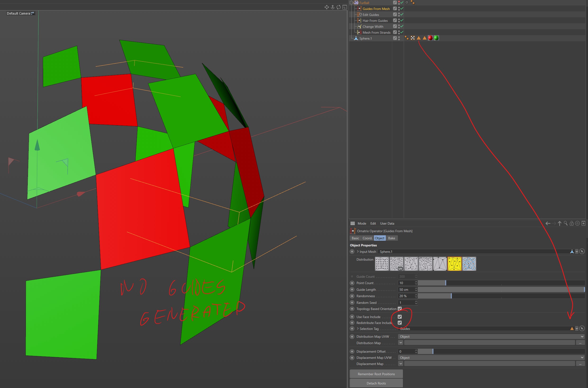The image size is (588, 388).
Task: Uncheck the Use Face Include checkbox
Action: (400, 317)
